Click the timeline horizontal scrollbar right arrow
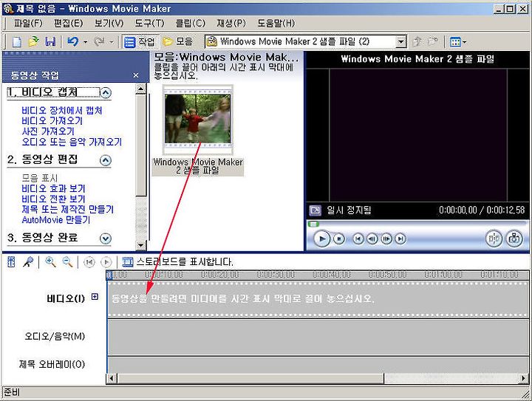The height and width of the screenshot is (401, 532). [524, 378]
